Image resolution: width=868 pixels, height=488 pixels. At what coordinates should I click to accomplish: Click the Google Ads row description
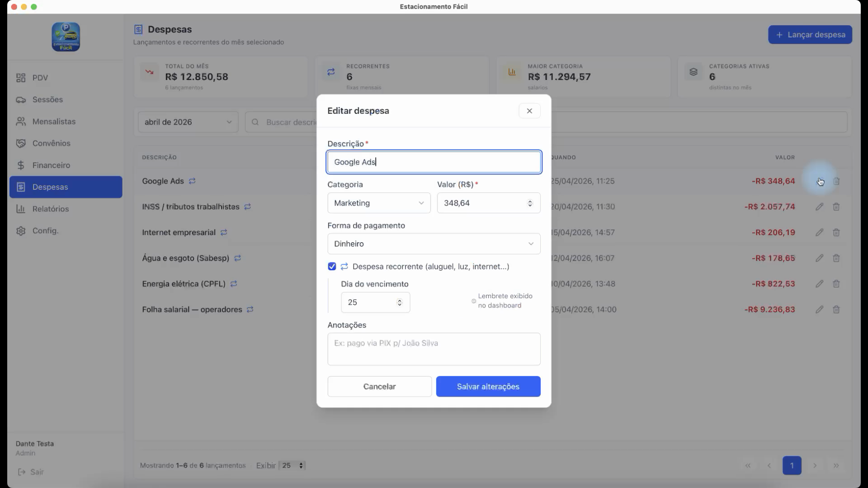click(163, 181)
